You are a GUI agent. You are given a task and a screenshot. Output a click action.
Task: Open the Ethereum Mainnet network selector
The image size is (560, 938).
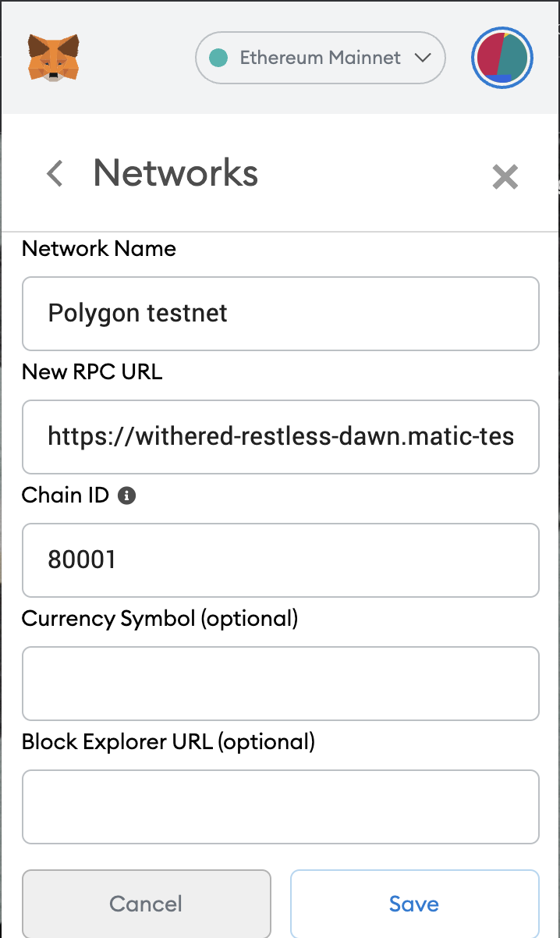pos(320,58)
